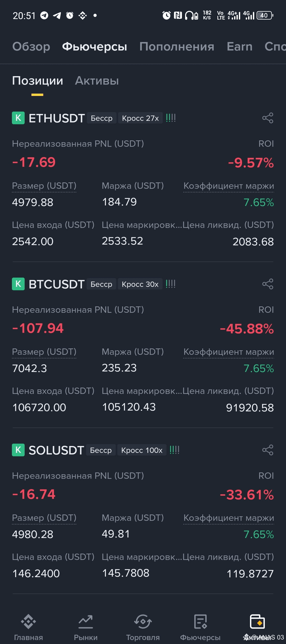This screenshot has width=286, height=644.
Task: Switch to the Обзор tab
Action: coord(31,47)
